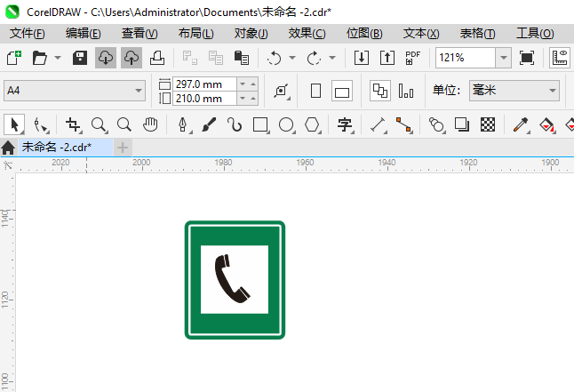Select the Blend effects tool

(437, 124)
